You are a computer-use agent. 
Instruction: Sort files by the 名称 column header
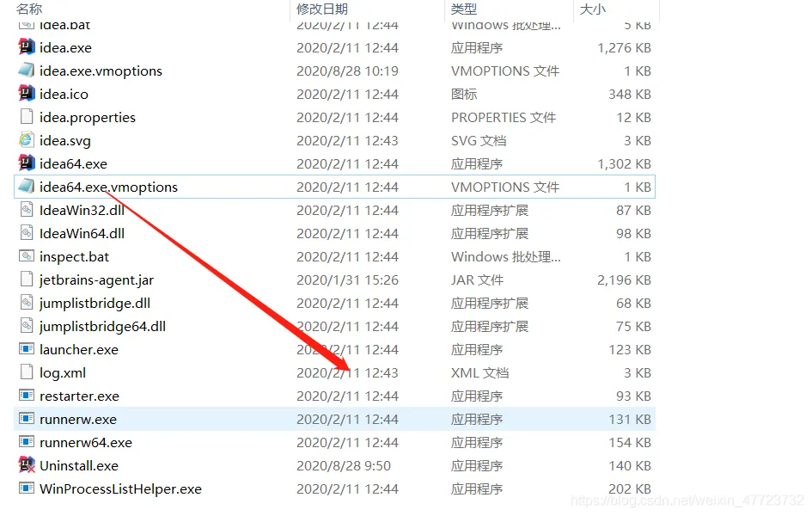pos(29,9)
